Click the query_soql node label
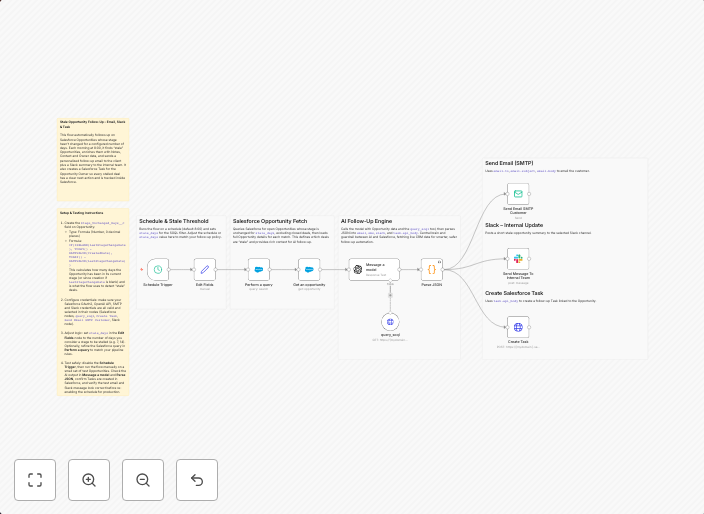The width and height of the screenshot is (704, 514). pyautogui.click(x=390, y=335)
